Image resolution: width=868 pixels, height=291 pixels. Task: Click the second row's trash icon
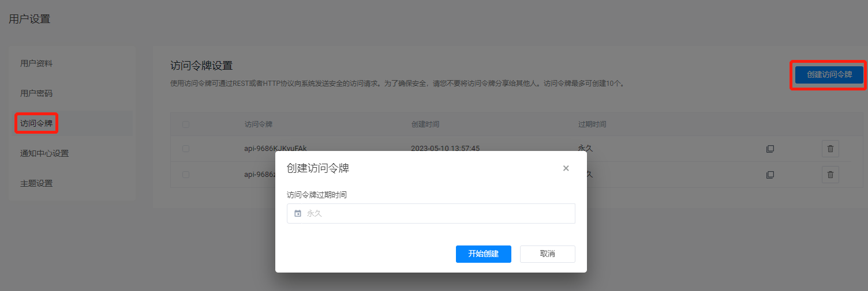pyautogui.click(x=830, y=175)
